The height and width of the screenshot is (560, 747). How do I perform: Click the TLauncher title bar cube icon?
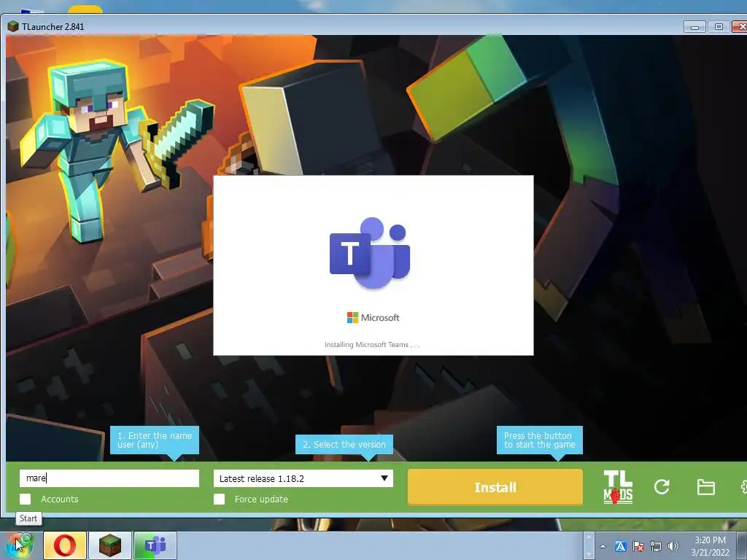tap(13, 26)
